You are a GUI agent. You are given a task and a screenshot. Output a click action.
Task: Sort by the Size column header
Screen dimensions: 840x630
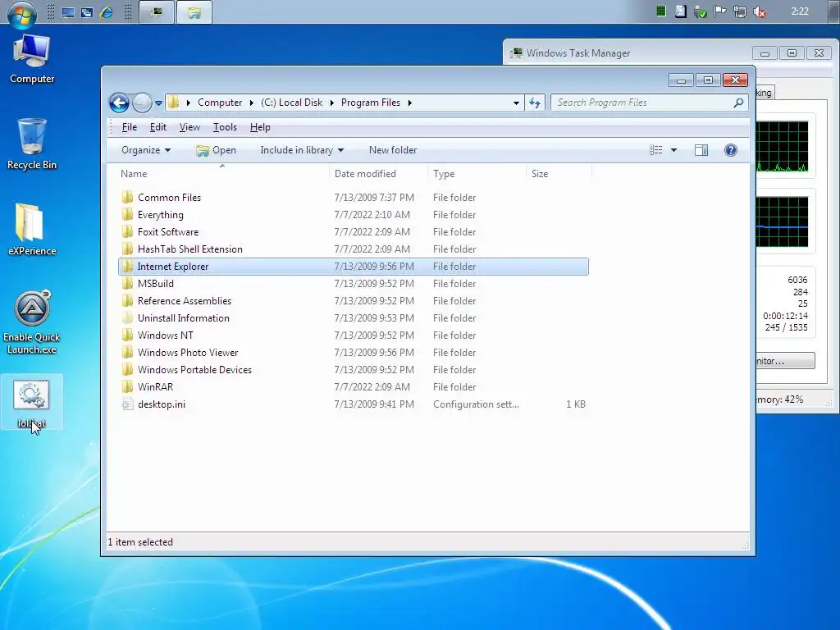click(559, 174)
